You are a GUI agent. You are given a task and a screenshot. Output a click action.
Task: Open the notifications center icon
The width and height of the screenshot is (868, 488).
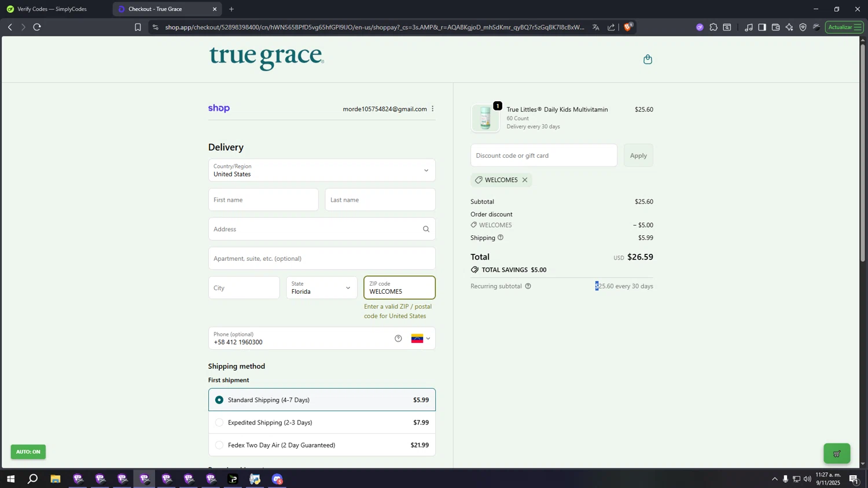(854, 479)
